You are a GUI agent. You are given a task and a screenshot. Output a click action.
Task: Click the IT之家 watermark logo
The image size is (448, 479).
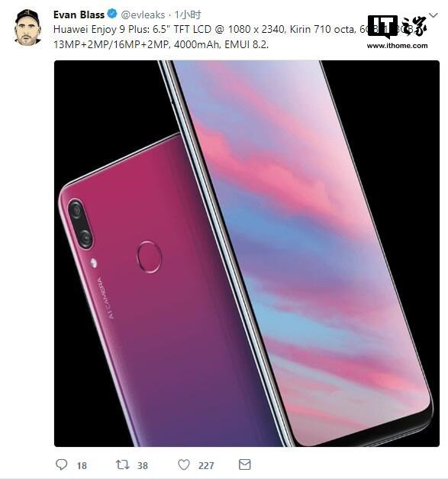click(x=397, y=27)
